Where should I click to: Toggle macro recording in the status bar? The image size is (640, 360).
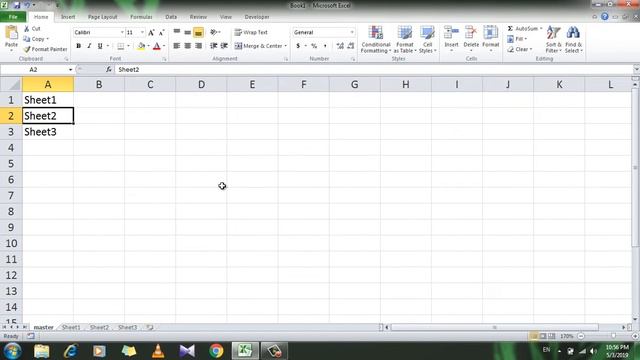31,336
